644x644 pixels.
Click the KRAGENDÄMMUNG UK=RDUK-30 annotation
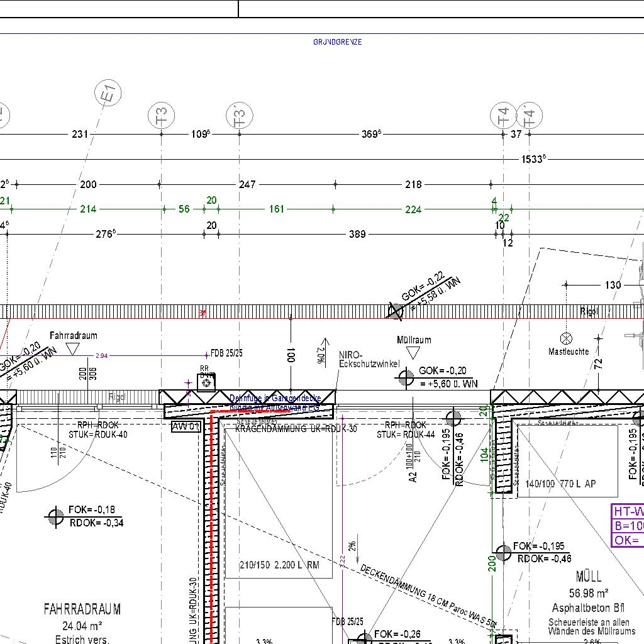coord(296,429)
